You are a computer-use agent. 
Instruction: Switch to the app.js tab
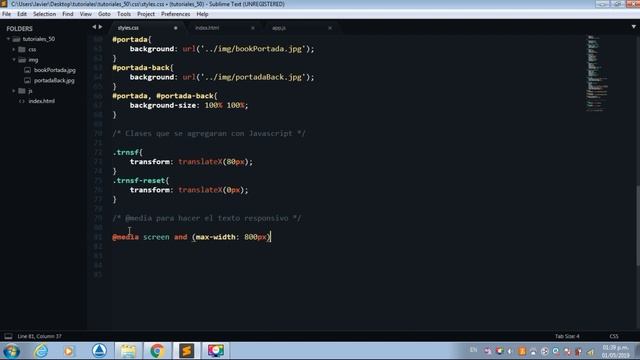pos(279,28)
